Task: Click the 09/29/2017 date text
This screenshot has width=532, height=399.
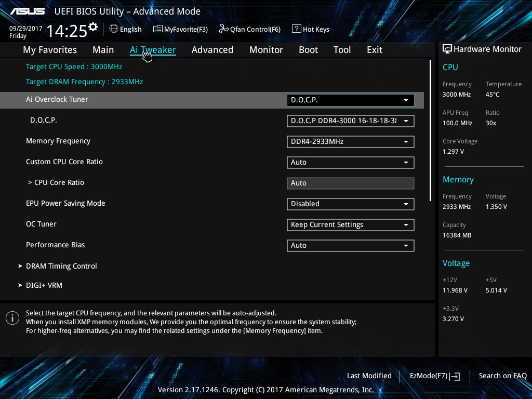Action: click(x=26, y=29)
